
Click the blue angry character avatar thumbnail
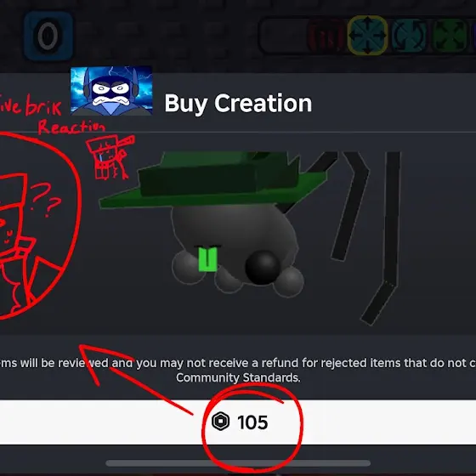pyautogui.click(x=111, y=90)
